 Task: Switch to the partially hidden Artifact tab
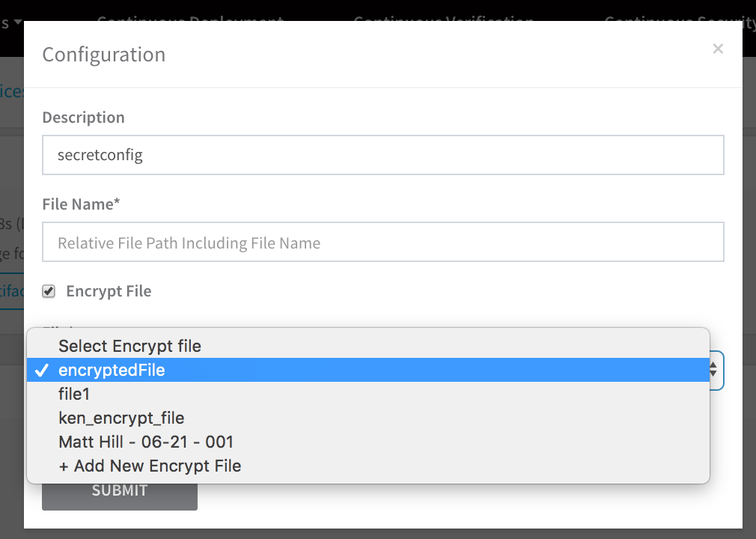[x=11, y=290]
